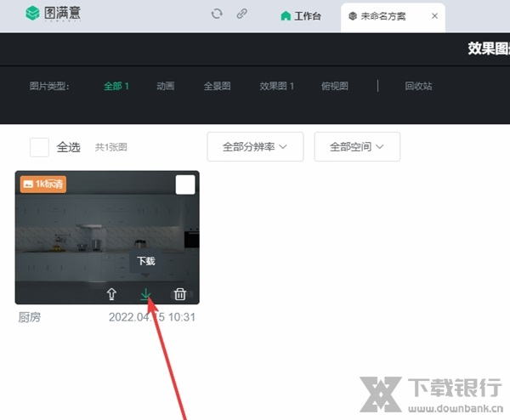The height and width of the screenshot is (420, 510).
Task: Click the 厨房 image name label
Action: (30, 317)
